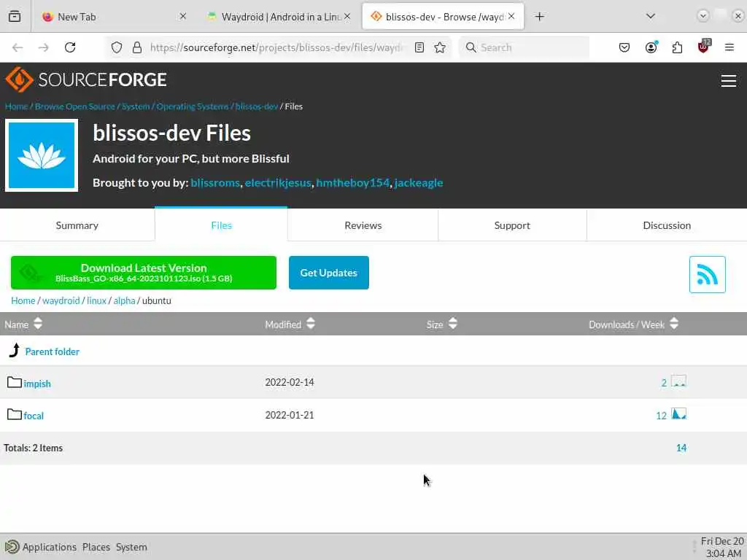Image resolution: width=747 pixels, height=560 pixels.
Task: Open the Applications menu
Action: tap(49, 547)
